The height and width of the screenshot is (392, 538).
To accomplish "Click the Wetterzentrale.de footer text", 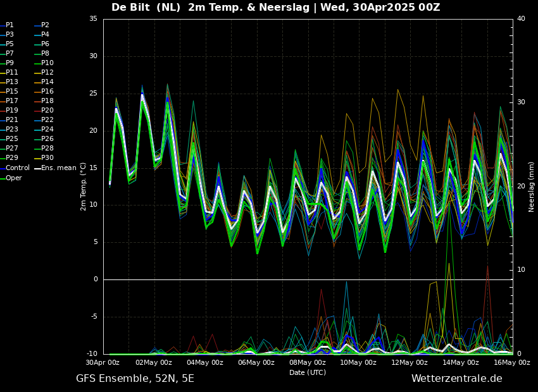I will (x=456, y=379).
